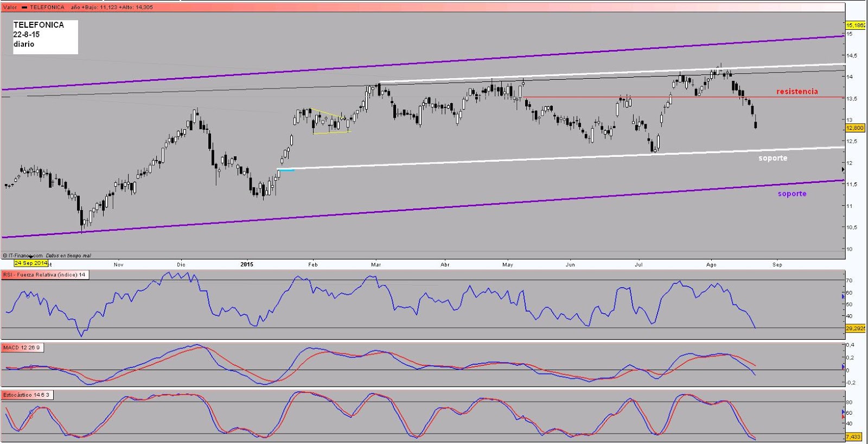Image resolution: width=868 pixels, height=444 pixels.
Task: Click the blue arrow marker on RSI axis
Action: [x=844, y=296]
